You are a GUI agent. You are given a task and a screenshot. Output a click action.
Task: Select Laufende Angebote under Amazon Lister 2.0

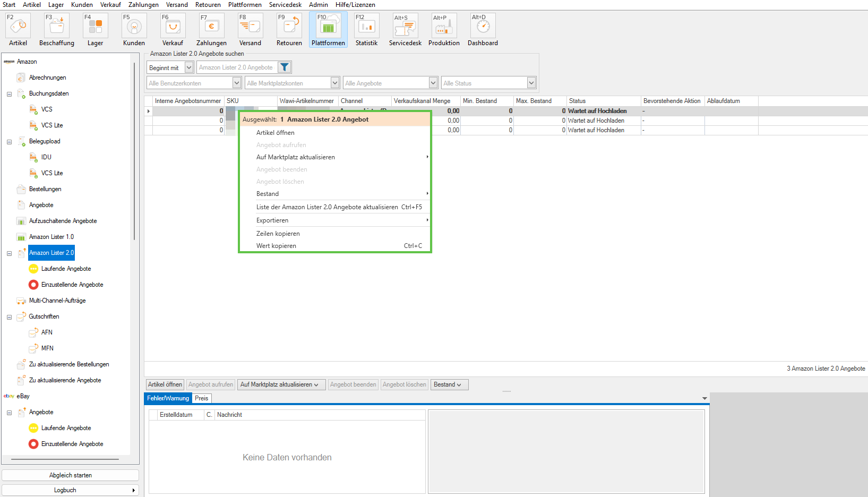(x=66, y=269)
